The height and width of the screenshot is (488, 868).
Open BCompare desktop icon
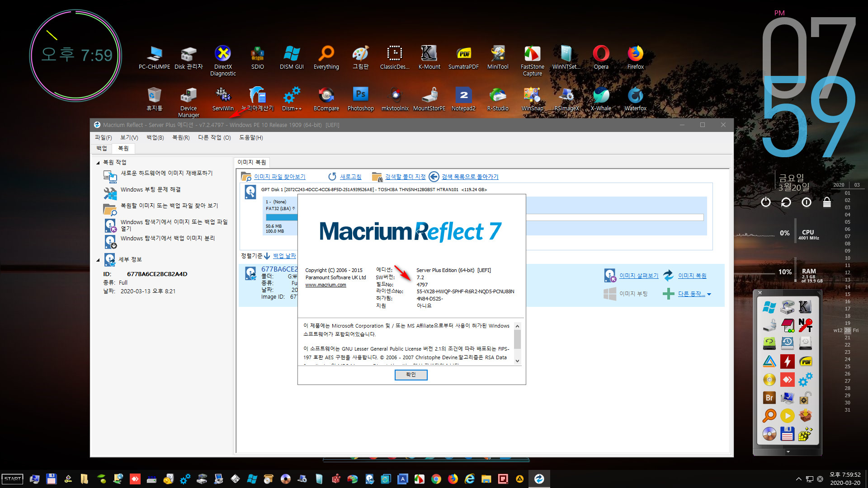[326, 99]
